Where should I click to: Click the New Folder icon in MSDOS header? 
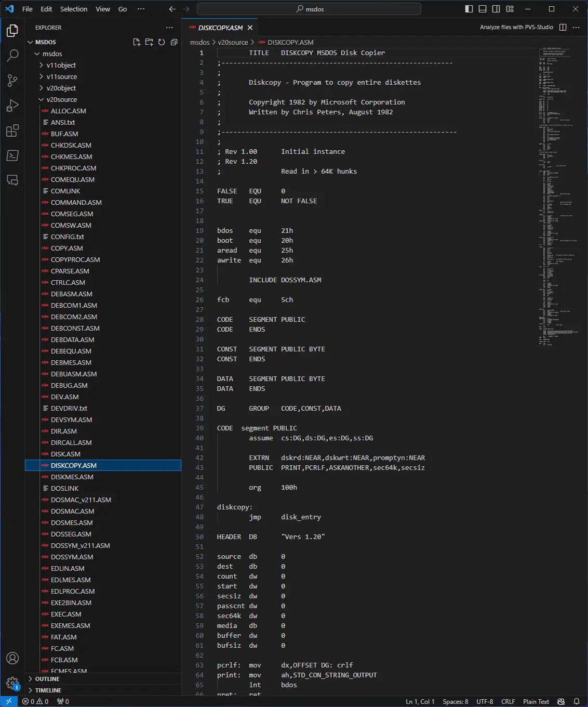click(x=149, y=42)
